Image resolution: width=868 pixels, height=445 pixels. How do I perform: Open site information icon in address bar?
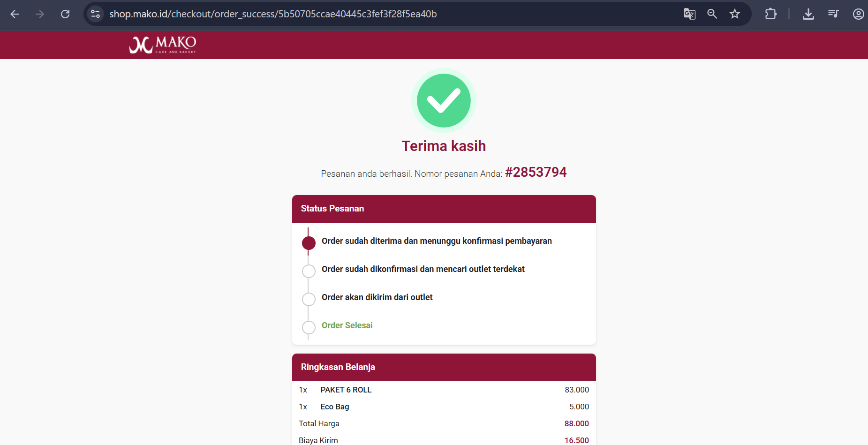coord(95,14)
